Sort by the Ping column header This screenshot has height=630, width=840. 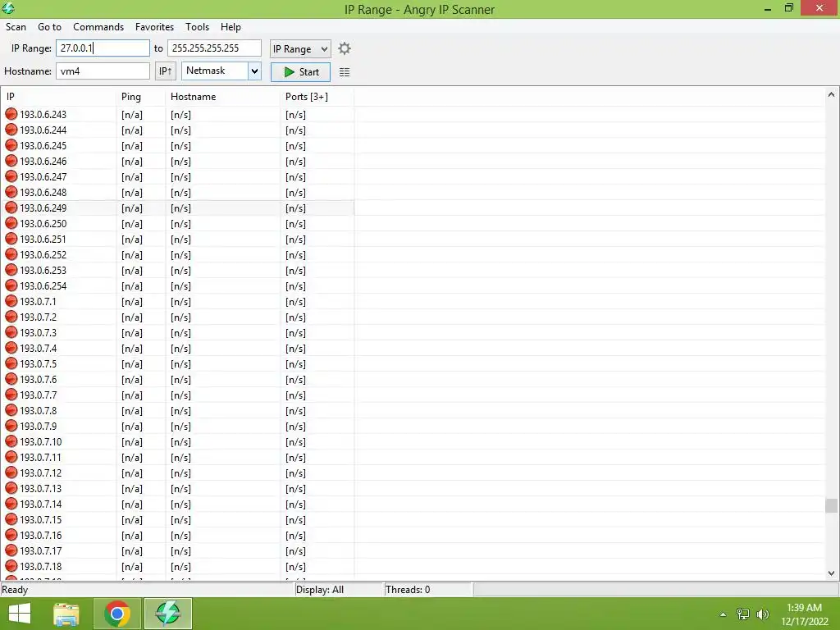(x=141, y=97)
